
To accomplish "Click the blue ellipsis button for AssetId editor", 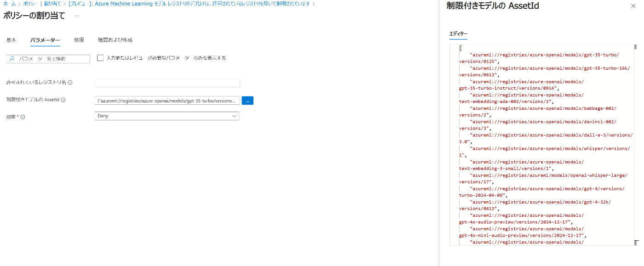I will (x=247, y=100).
